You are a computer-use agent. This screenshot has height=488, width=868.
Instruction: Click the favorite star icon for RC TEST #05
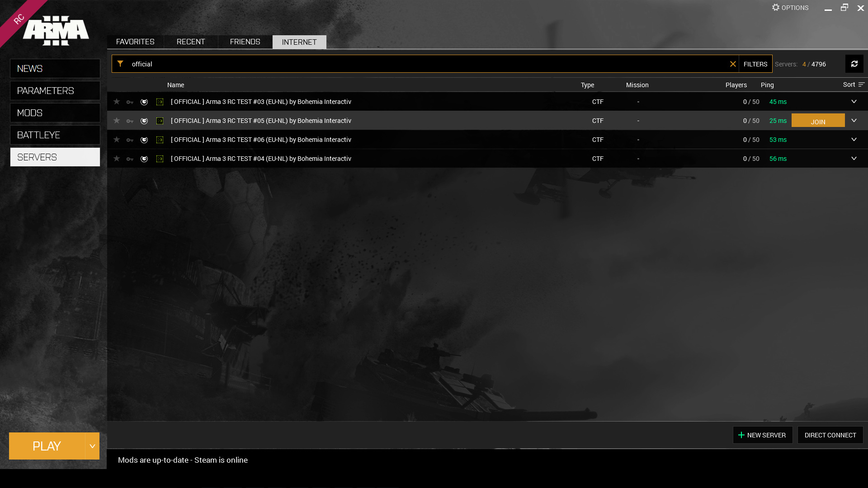tap(116, 120)
